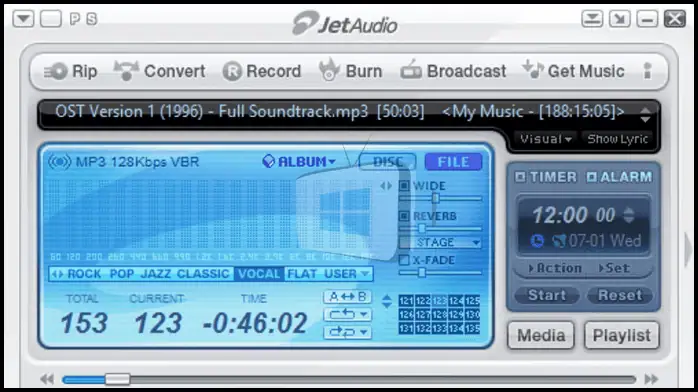Toggle the TIMER option
Image resolution: width=698 pixels, height=392 pixels.
pyautogui.click(x=545, y=177)
